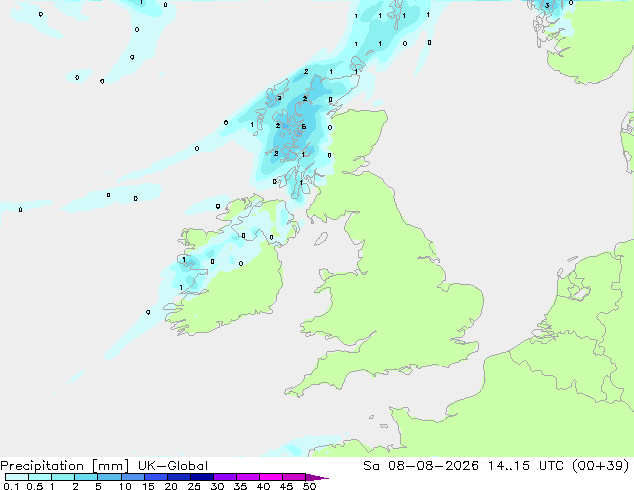
Task: Click the '45' legend scale value
Action: 286,486
